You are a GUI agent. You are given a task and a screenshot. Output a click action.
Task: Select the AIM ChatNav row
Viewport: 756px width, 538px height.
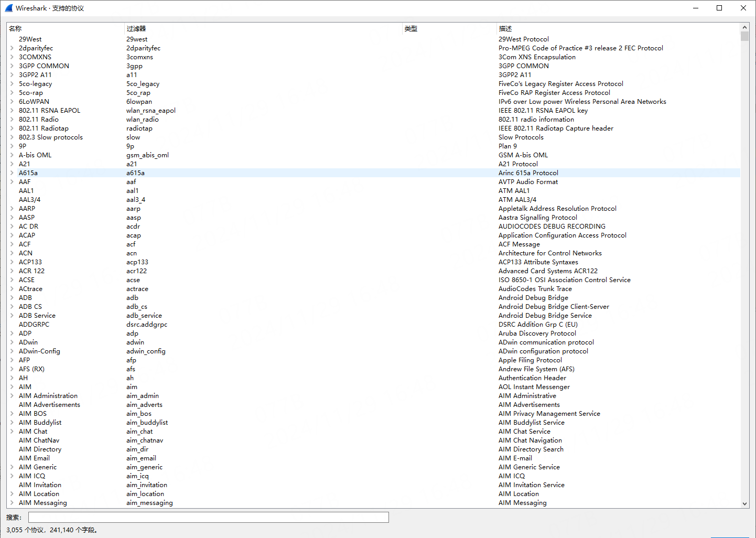(373, 440)
